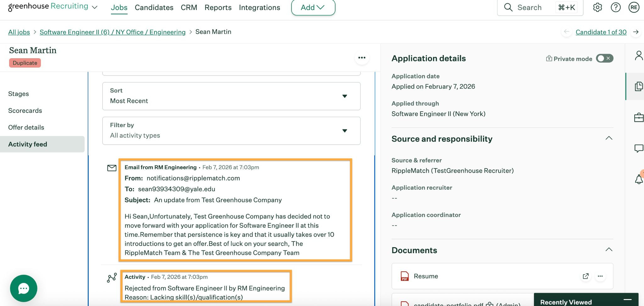Screen dimensions: 644x306
Task: Open the Candidates nav tab
Action: (154, 7)
